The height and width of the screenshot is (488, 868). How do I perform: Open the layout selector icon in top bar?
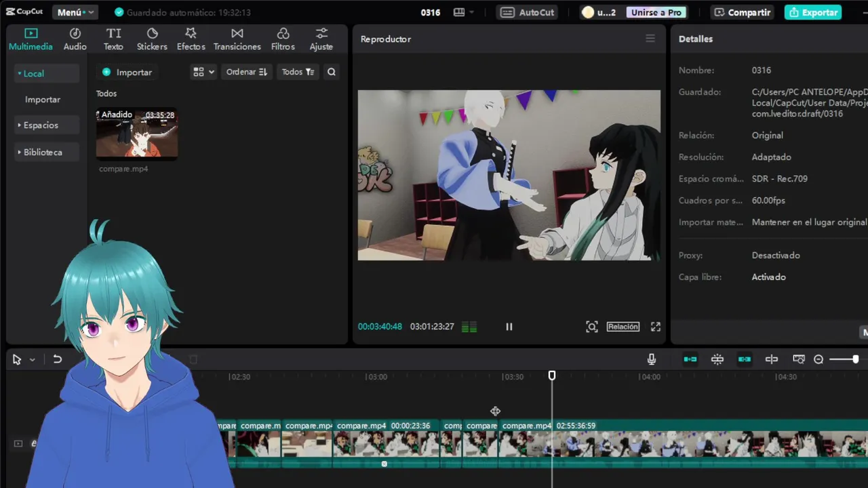tap(463, 12)
